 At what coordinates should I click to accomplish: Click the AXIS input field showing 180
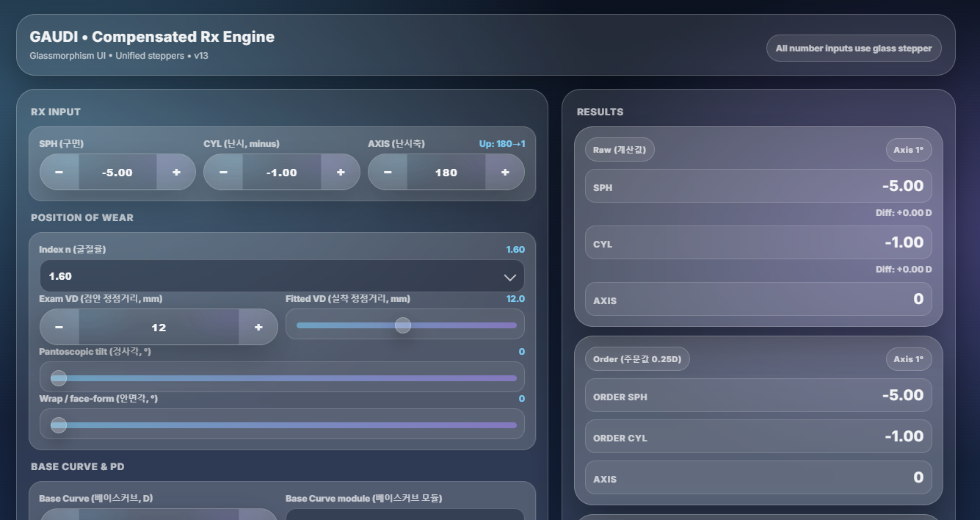click(x=446, y=173)
